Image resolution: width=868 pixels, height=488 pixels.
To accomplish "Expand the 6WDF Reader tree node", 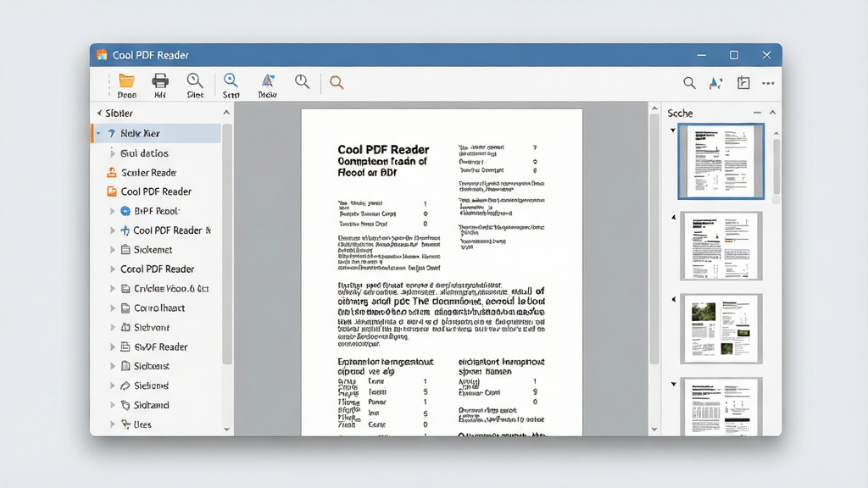I will [113, 347].
